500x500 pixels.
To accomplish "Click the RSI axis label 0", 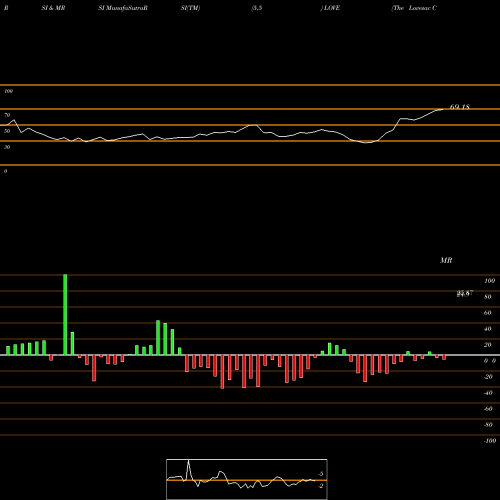I will (x=5, y=171).
